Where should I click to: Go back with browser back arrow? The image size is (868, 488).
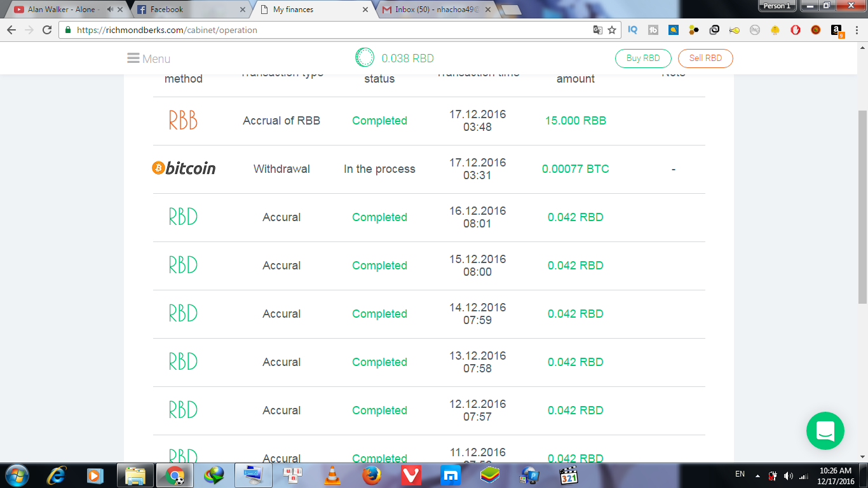[11, 30]
